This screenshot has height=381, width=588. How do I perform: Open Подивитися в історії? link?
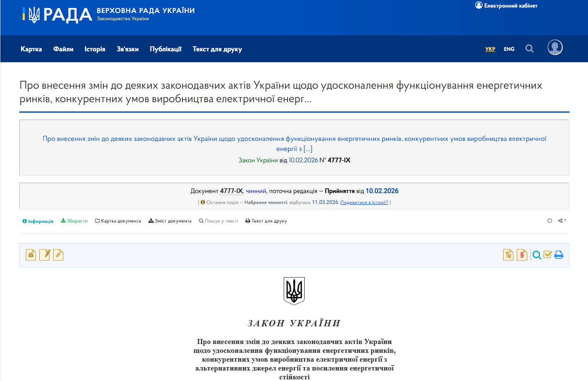(364, 202)
